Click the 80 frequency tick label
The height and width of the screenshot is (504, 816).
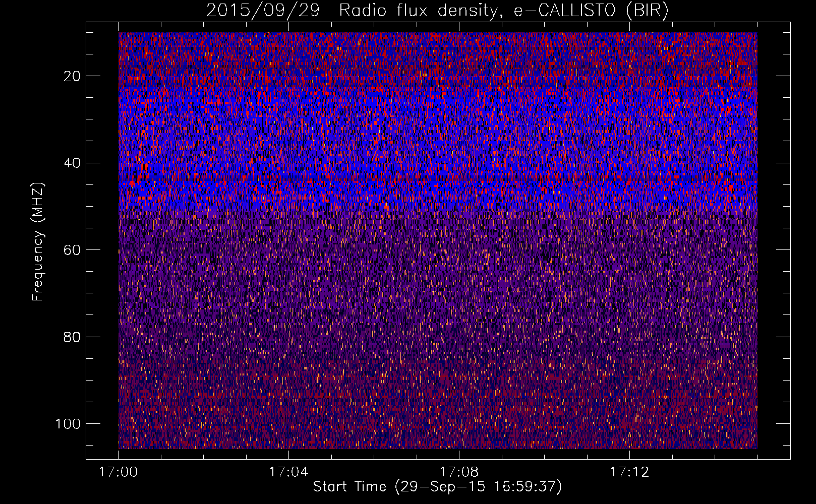[x=73, y=337]
